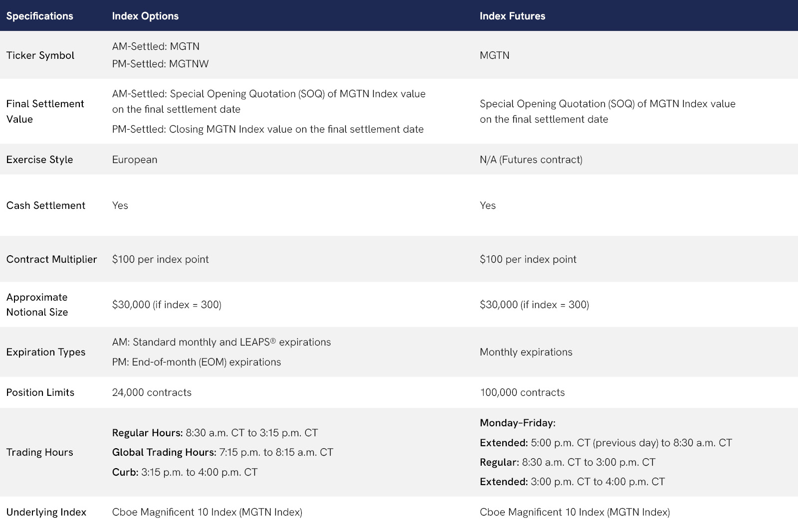
Task: Click the Index Options $100 per index point
Action: [160, 259]
